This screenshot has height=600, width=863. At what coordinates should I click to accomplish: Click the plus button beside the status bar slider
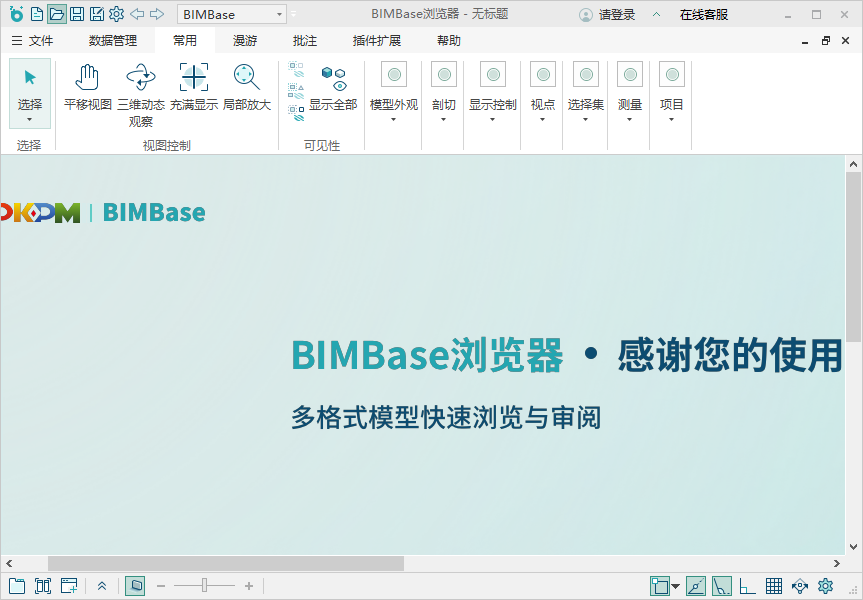pos(249,586)
